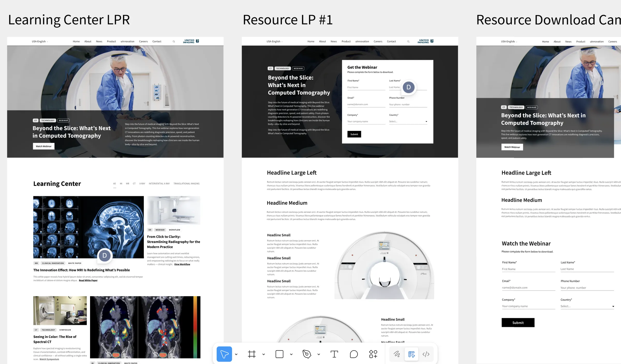Click Submit on the Get the Webinar form
Screen dimensions: 621x364
(x=354, y=134)
